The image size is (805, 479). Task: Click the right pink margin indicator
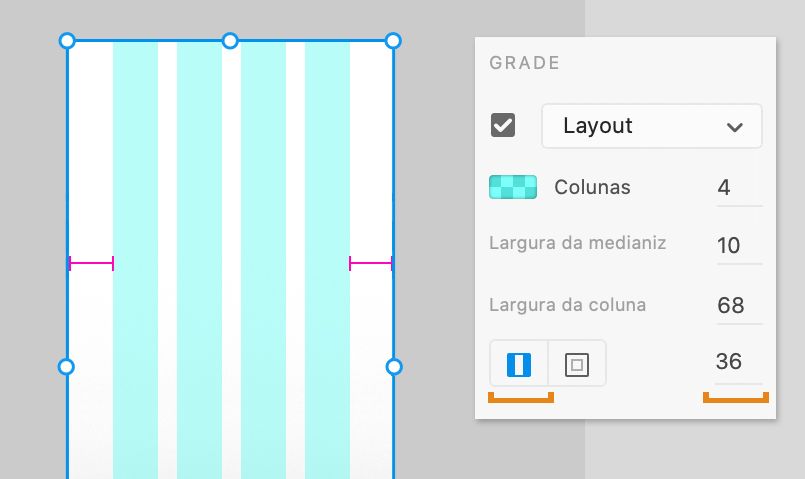click(371, 264)
